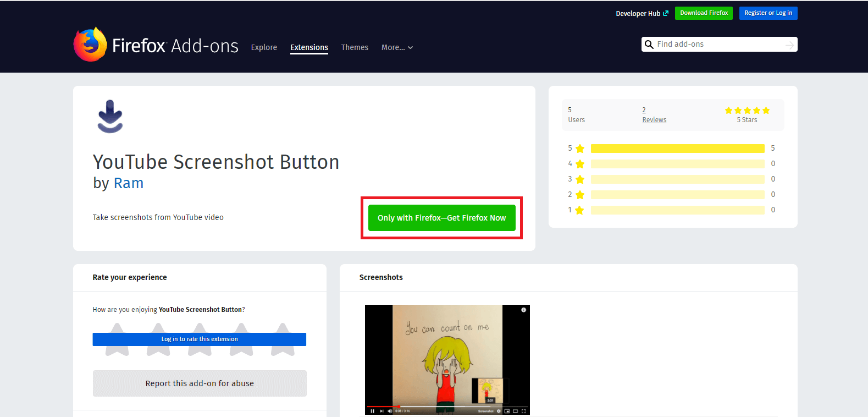The width and height of the screenshot is (868, 417).
Task: Click the search magnifier icon
Action: (x=649, y=45)
